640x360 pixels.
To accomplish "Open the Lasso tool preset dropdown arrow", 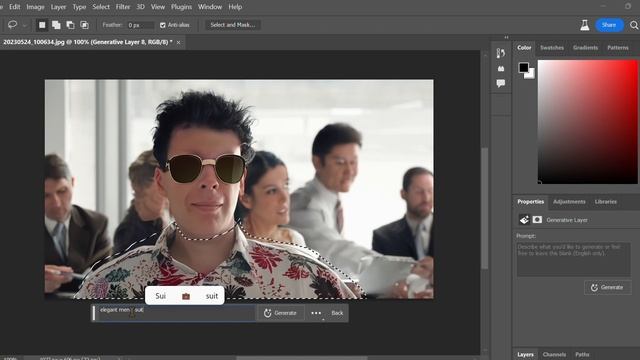I will 24,25.
